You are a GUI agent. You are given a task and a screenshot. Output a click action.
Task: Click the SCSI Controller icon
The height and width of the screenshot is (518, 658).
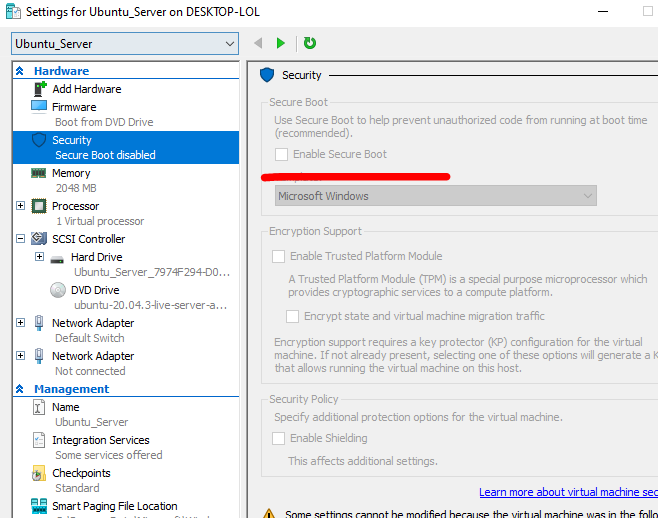(39, 239)
